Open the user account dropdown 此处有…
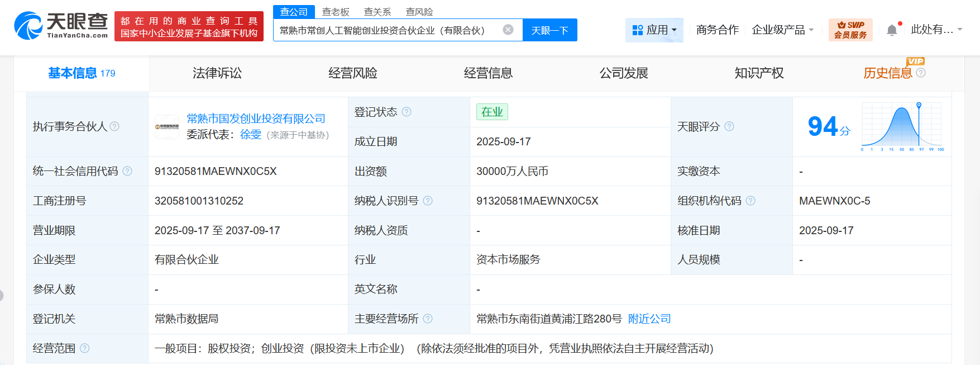The image size is (980, 365). 936,30
